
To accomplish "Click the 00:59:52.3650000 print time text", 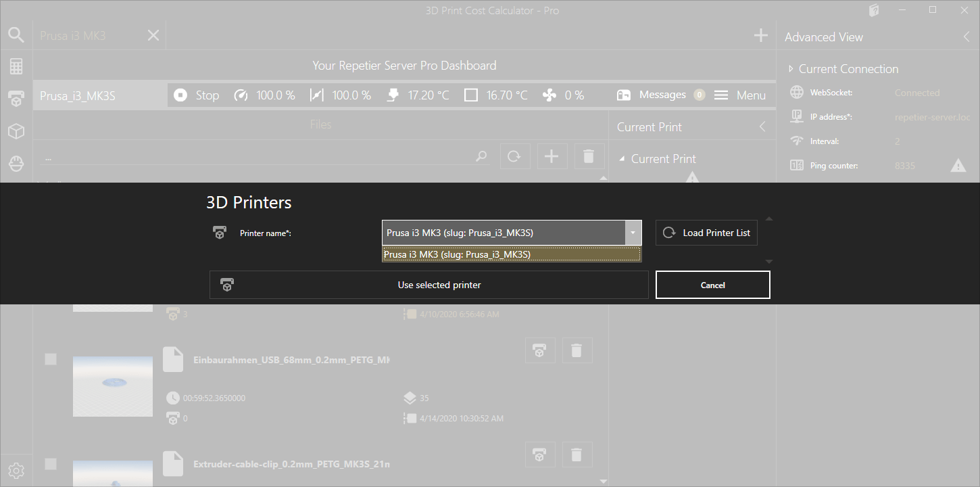I will (214, 398).
